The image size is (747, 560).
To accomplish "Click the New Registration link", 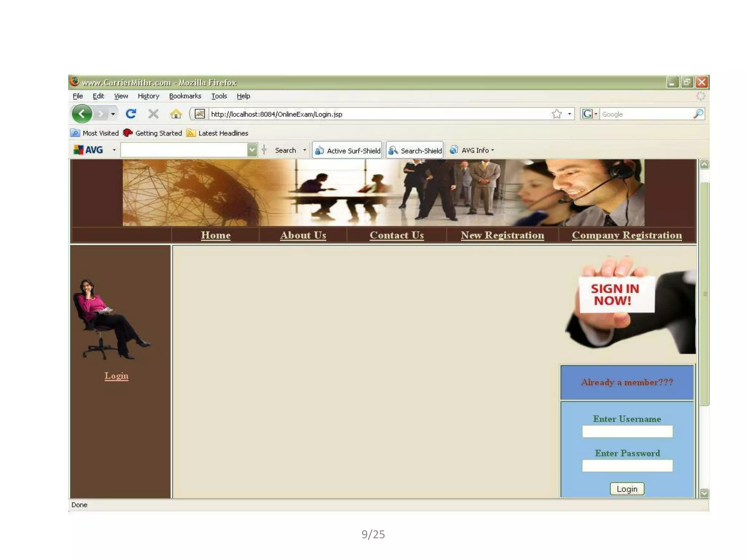I will point(502,235).
